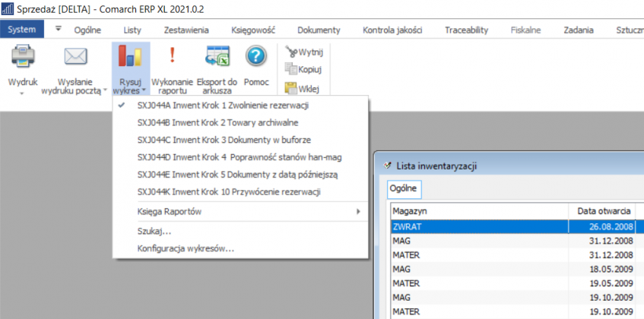Image resolution: width=644 pixels, height=319 pixels.
Task: Click the Rysuj wykres chart icon
Action: [x=130, y=58]
